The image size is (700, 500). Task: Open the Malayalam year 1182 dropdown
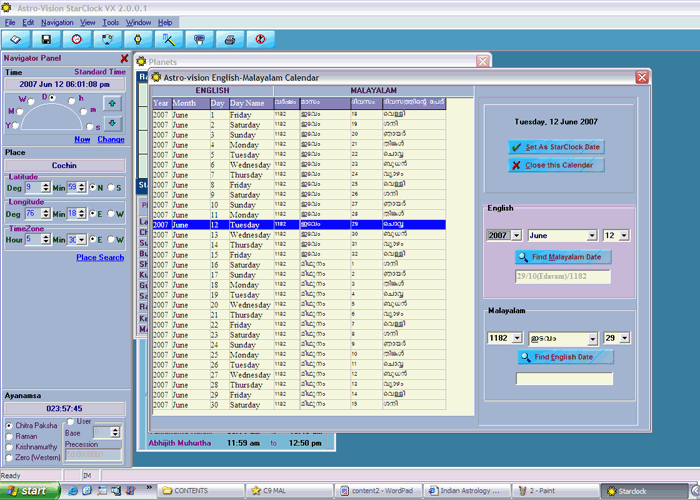(517, 338)
